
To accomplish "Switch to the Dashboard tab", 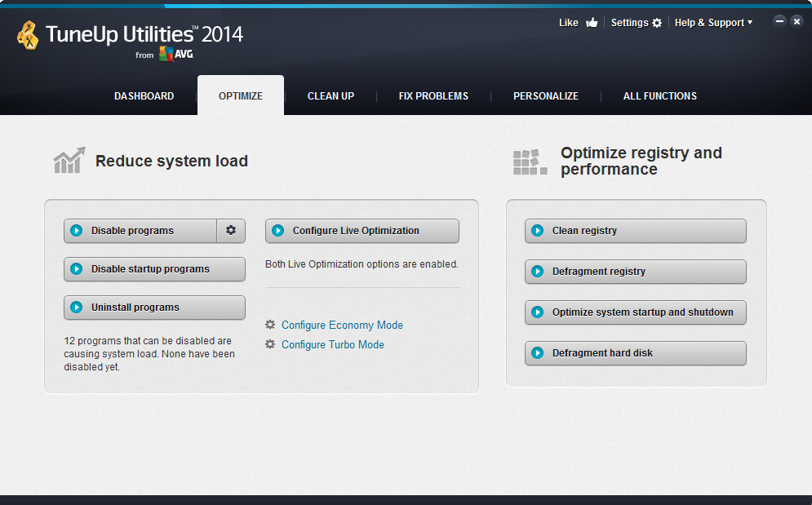I will coord(144,95).
